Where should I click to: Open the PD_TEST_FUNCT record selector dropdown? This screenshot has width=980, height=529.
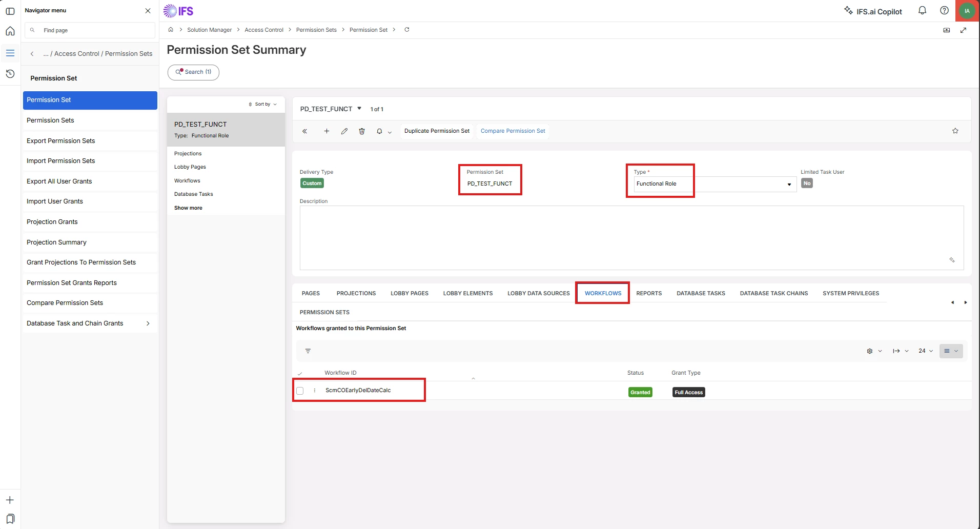click(359, 109)
